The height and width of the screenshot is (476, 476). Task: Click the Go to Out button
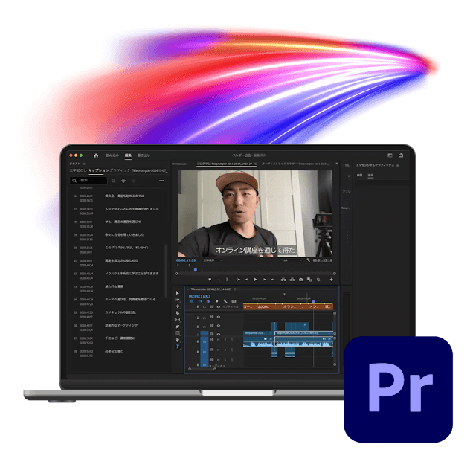(x=273, y=280)
